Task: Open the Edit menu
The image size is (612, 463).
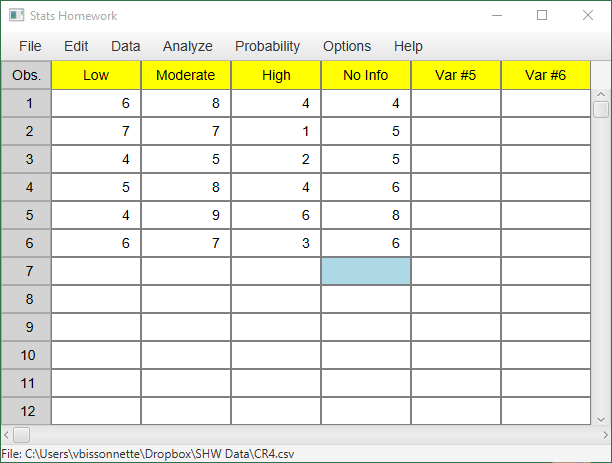Action: pos(76,46)
